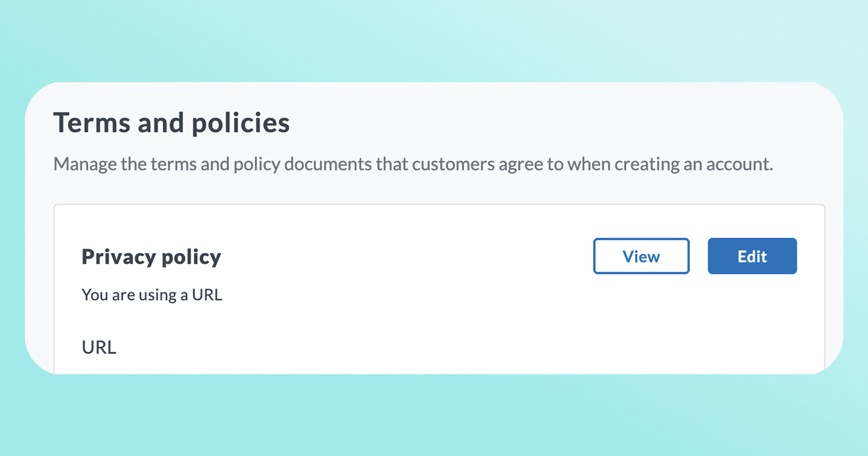
Task: Open the Edit button for Privacy policy
Action: (x=752, y=256)
